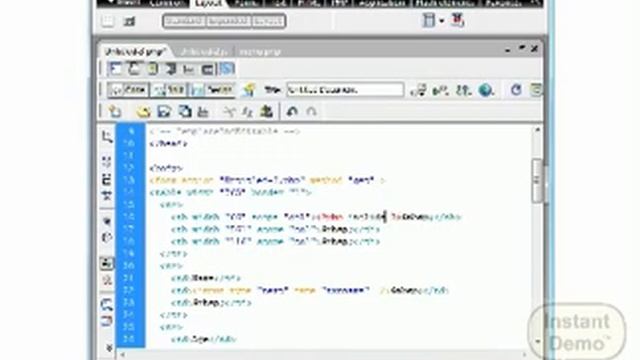The height and width of the screenshot is (360, 640).
Task: Collapse selection in coding toolbar
Action: point(107,179)
